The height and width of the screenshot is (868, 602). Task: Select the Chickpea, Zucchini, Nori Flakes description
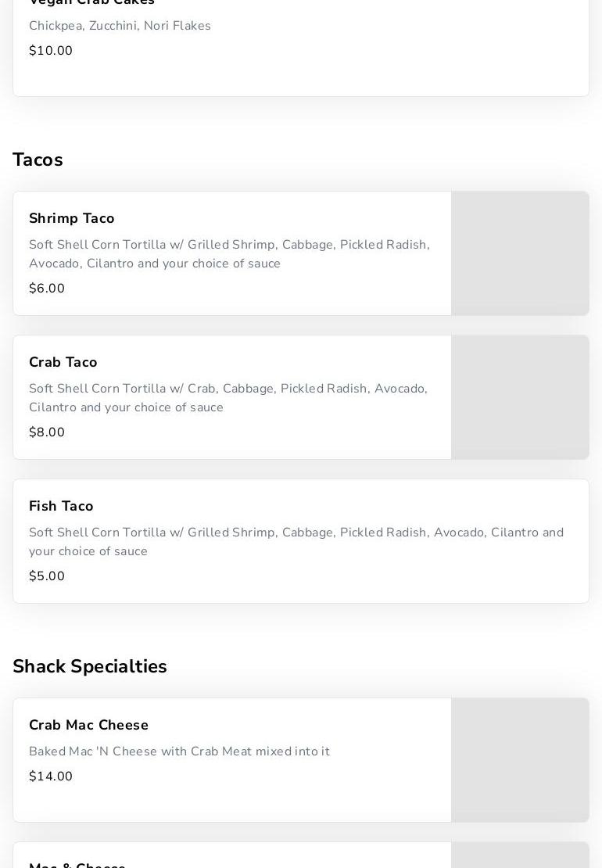(x=120, y=26)
